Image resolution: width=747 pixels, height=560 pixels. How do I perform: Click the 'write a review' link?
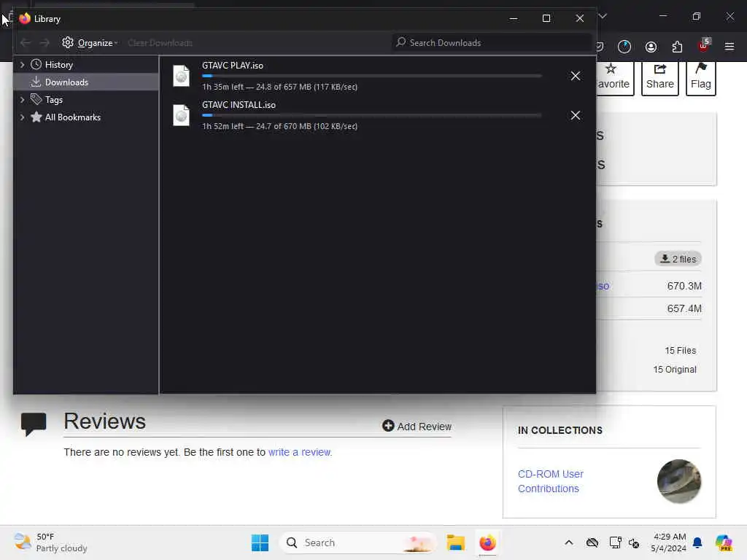click(x=300, y=452)
